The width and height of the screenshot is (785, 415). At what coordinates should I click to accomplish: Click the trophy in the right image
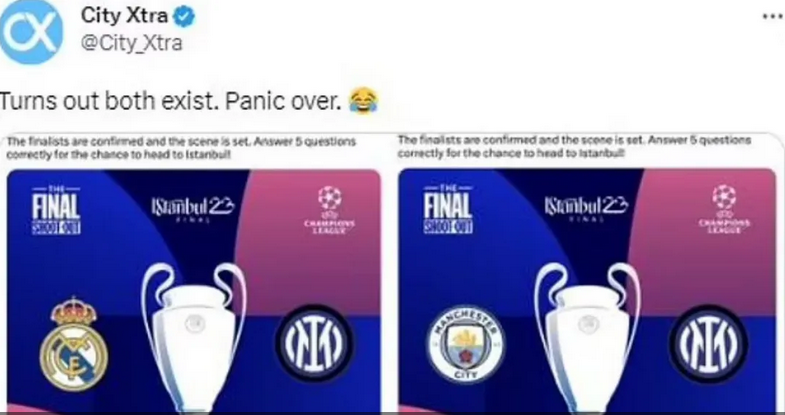pyautogui.click(x=587, y=335)
